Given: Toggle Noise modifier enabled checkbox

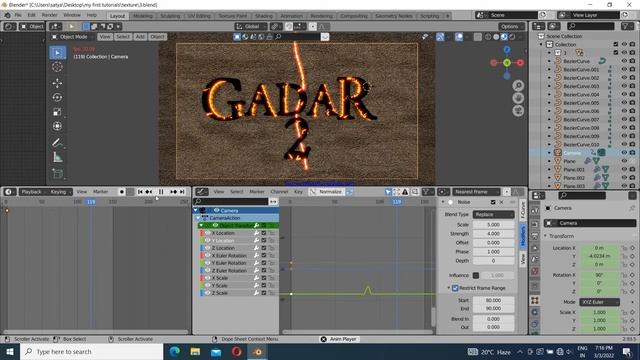Looking at the screenshot, I should pyautogui.click(x=493, y=202).
